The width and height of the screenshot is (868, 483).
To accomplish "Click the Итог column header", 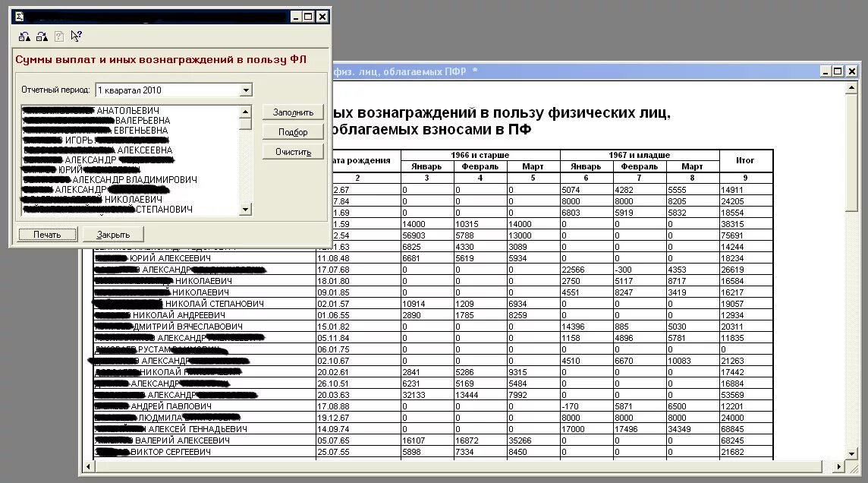I will [x=745, y=161].
